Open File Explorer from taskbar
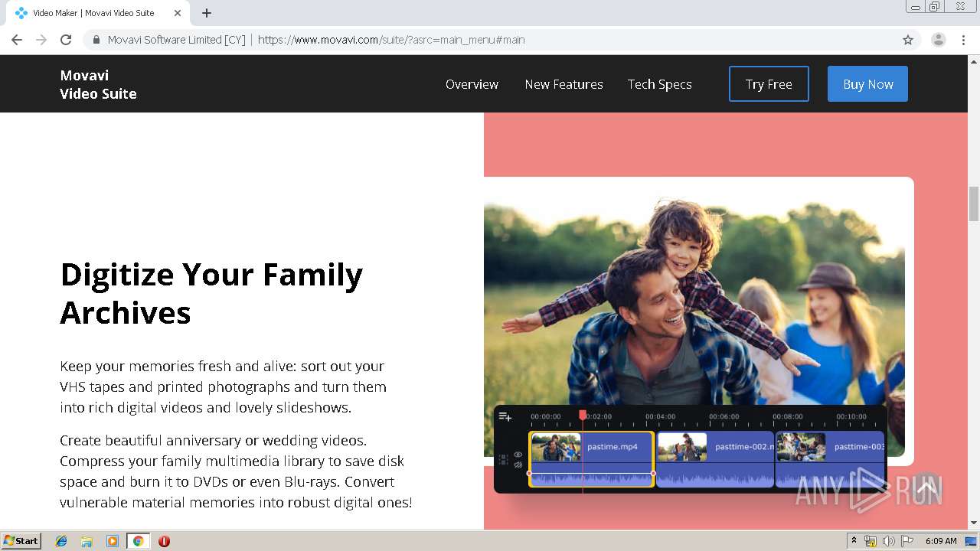This screenshot has height=551, width=980. [87, 541]
